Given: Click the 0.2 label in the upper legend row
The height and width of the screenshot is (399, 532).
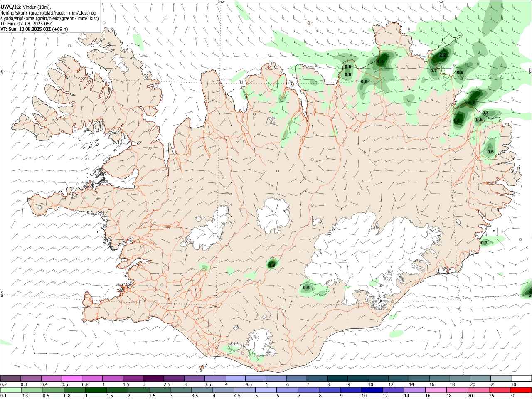Looking at the screenshot, I should (x=3, y=385).
